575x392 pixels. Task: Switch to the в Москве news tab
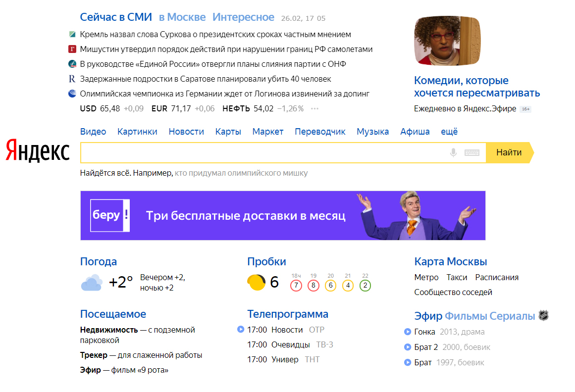[182, 17]
